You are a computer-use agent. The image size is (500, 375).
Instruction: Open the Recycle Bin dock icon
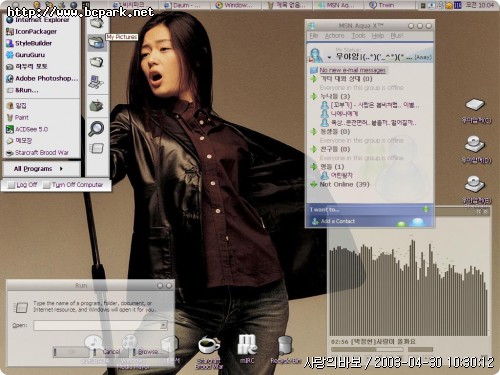pyautogui.click(x=285, y=346)
